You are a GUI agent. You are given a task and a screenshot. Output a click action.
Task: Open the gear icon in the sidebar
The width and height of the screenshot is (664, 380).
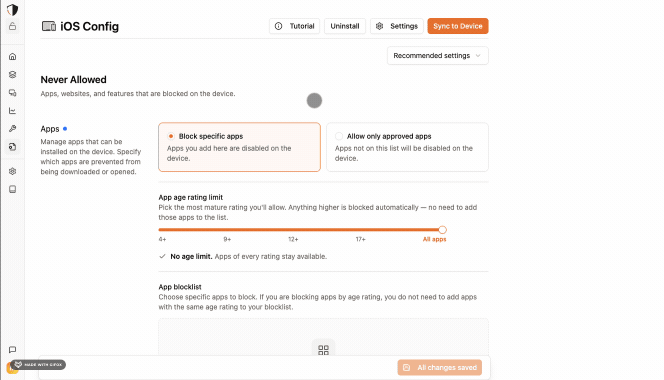pos(13,171)
